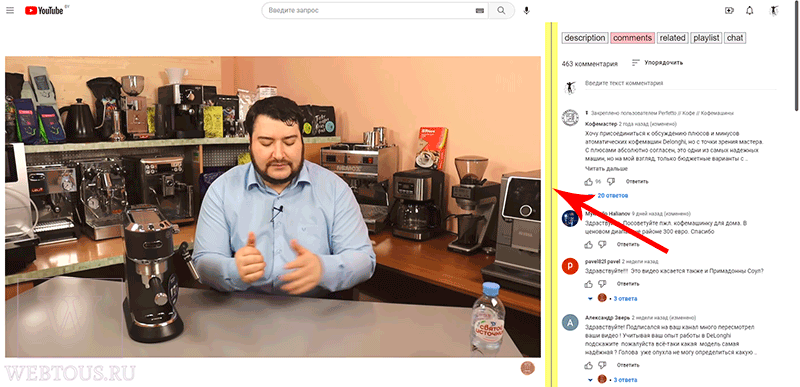Open the notifications bell
This screenshot has width=800, height=387.
749,10
